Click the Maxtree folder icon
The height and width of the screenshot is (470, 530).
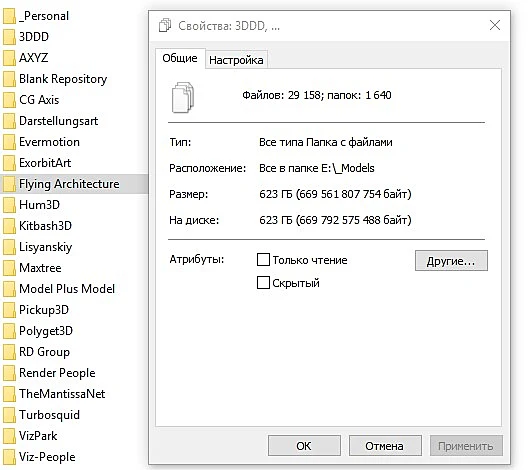pos(9,268)
